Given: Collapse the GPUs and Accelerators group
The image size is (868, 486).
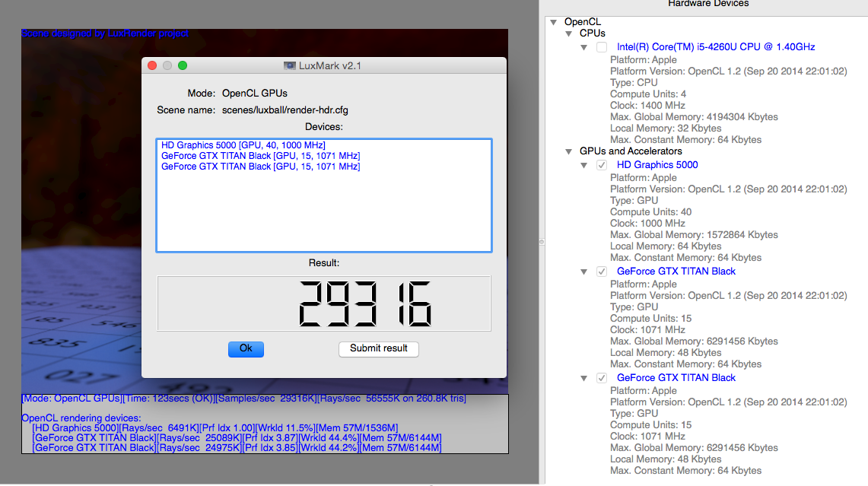Looking at the screenshot, I should pos(568,151).
